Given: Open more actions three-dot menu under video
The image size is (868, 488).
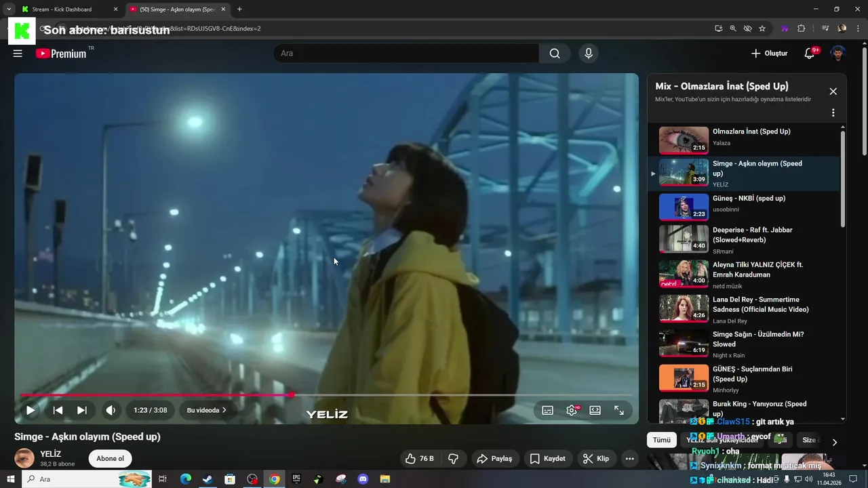Looking at the screenshot, I should pyautogui.click(x=630, y=459).
